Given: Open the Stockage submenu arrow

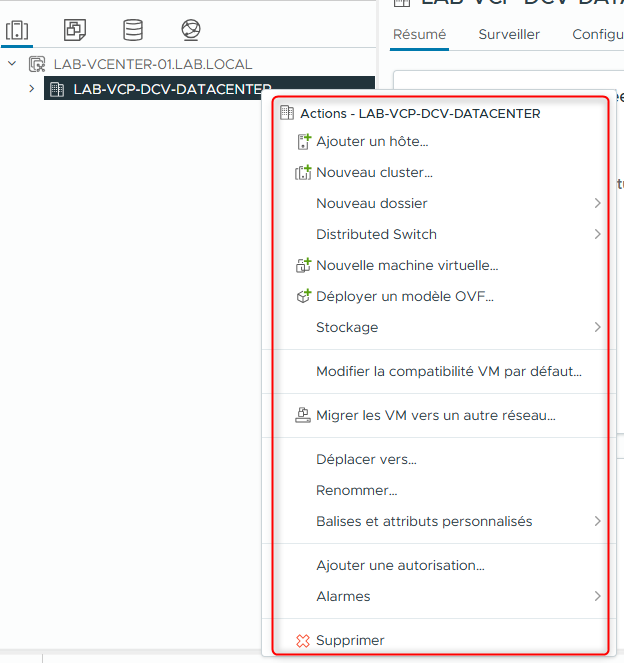Looking at the screenshot, I should (597, 327).
